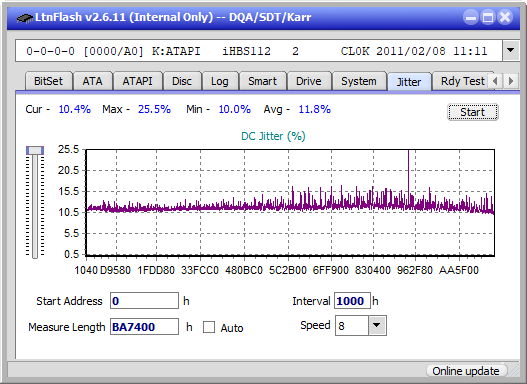Select the Interval value field

352,301
